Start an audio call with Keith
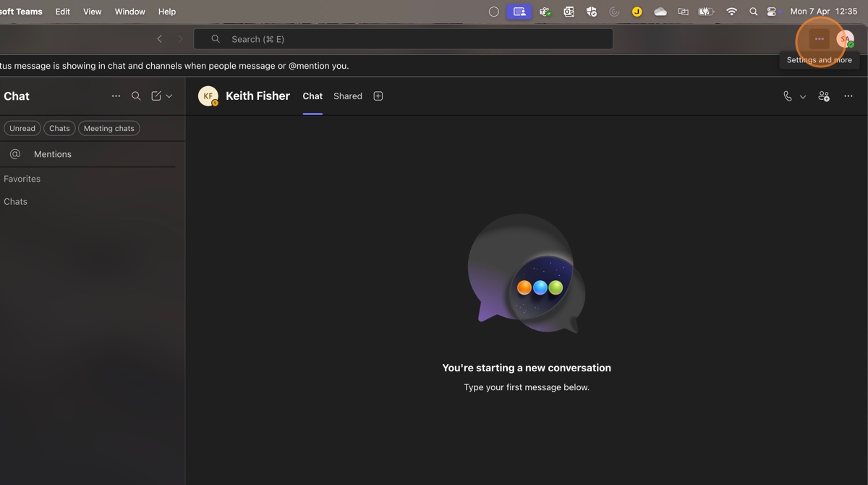Image resolution: width=868 pixels, height=485 pixels. click(x=788, y=96)
